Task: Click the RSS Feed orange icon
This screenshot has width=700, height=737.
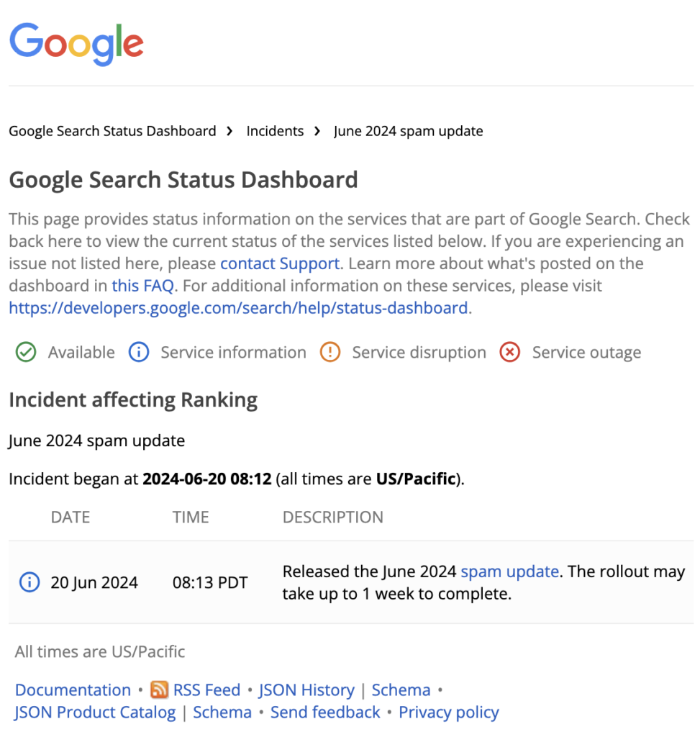Action: (x=159, y=689)
